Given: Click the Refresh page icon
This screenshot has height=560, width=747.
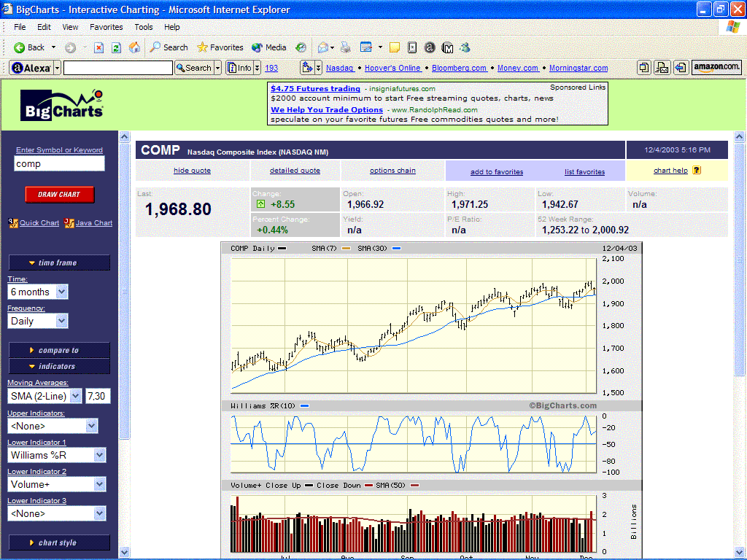Looking at the screenshot, I should coord(116,47).
